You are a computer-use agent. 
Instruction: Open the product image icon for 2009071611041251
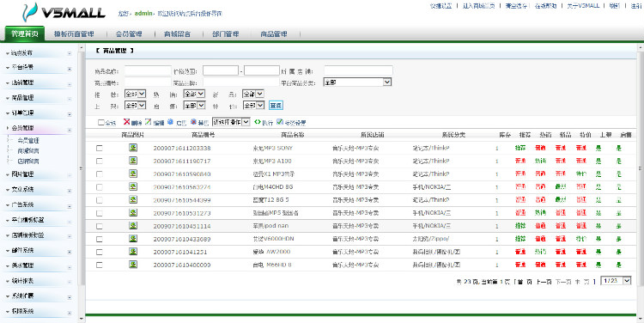point(133,252)
